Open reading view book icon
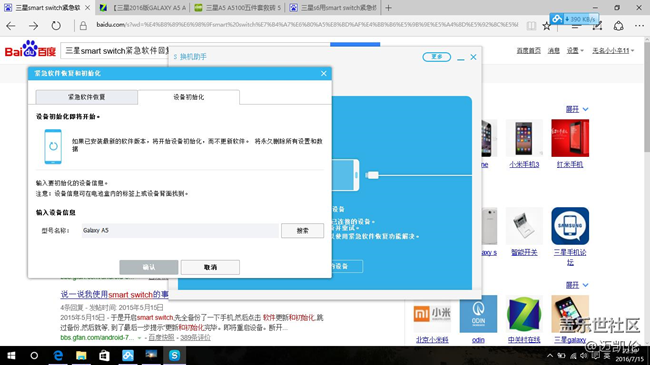The width and height of the screenshot is (650, 365). [531, 26]
